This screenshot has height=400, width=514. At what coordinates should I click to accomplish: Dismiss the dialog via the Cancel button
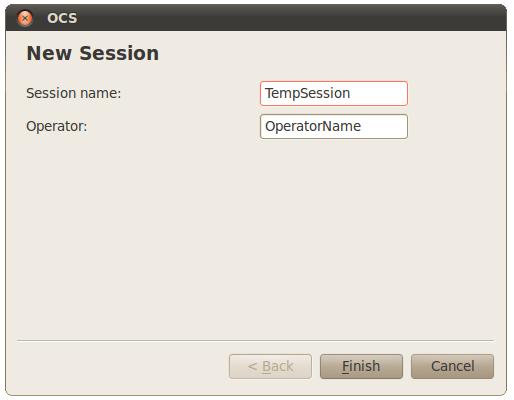pyautogui.click(x=452, y=366)
